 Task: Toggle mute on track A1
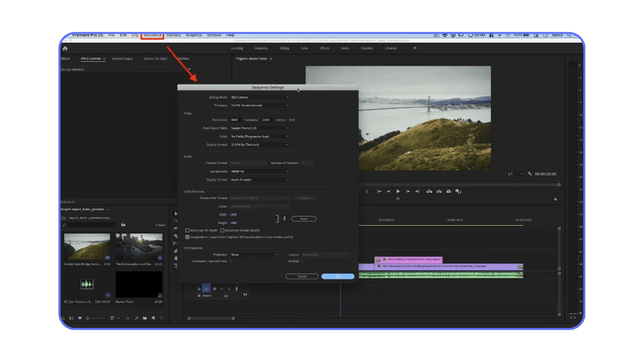click(x=222, y=289)
